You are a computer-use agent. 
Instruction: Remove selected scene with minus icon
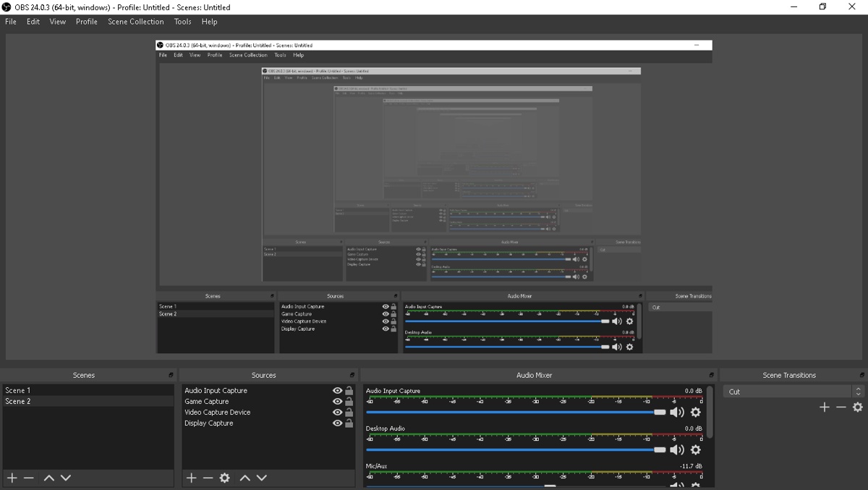[29, 478]
